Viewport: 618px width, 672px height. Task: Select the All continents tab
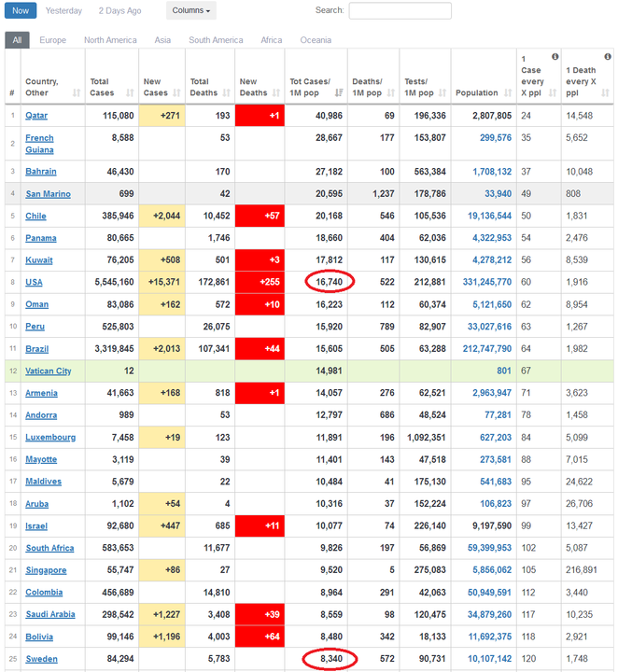click(x=17, y=40)
